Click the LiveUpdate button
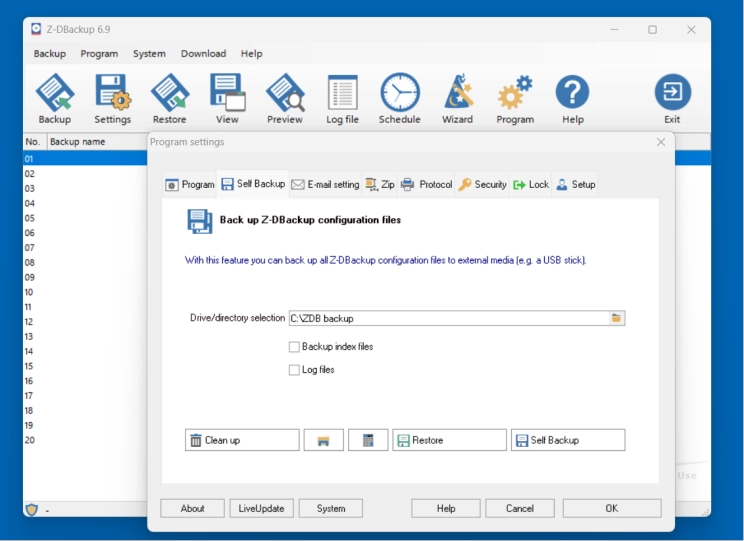 (x=261, y=508)
